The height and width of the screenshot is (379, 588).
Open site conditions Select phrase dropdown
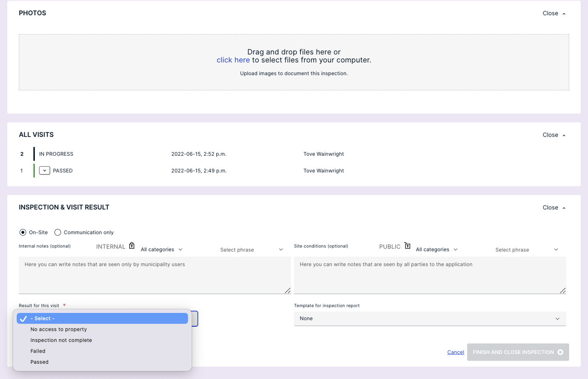point(526,250)
